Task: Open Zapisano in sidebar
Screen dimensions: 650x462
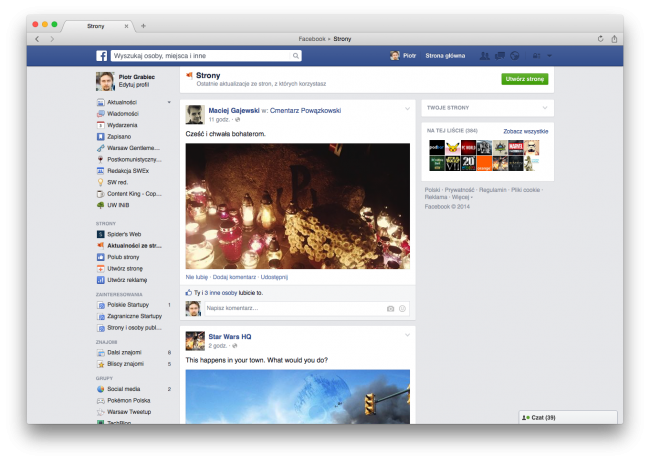Action: pyautogui.click(x=119, y=136)
